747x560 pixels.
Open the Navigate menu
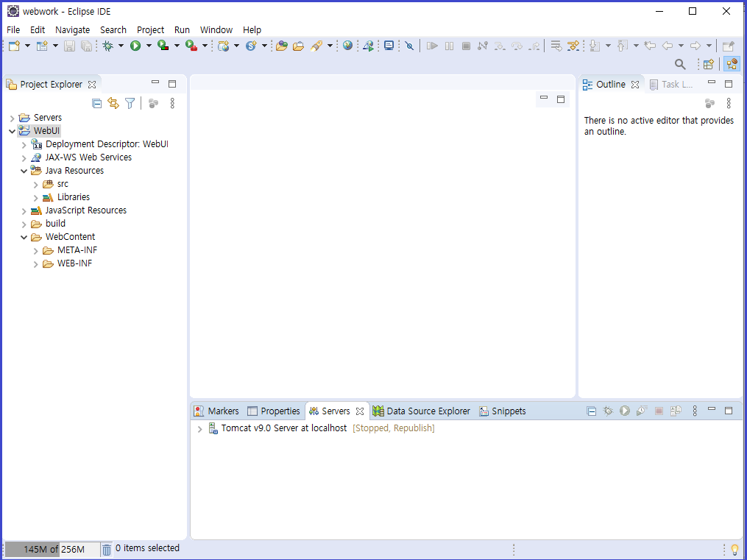point(72,29)
